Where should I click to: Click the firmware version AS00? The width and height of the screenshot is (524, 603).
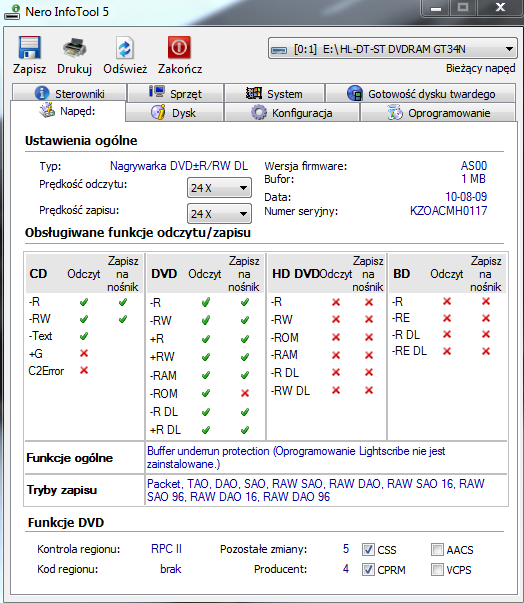tap(474, 166)
